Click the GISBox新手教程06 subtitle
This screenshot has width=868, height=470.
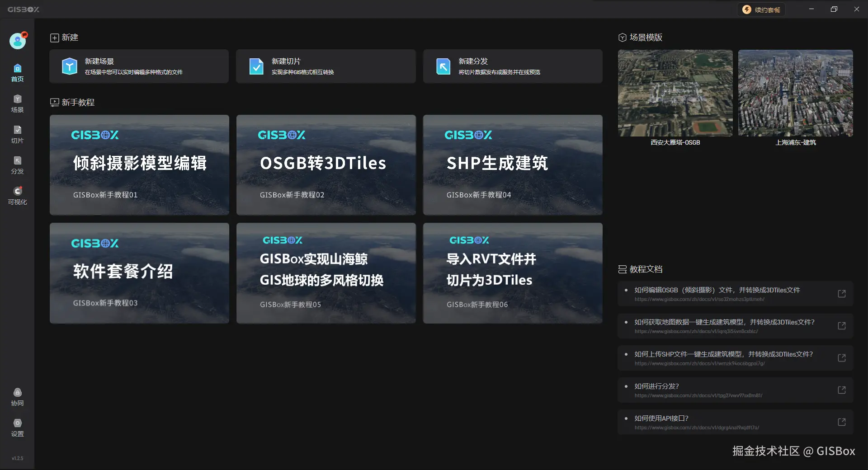(477, 305)
